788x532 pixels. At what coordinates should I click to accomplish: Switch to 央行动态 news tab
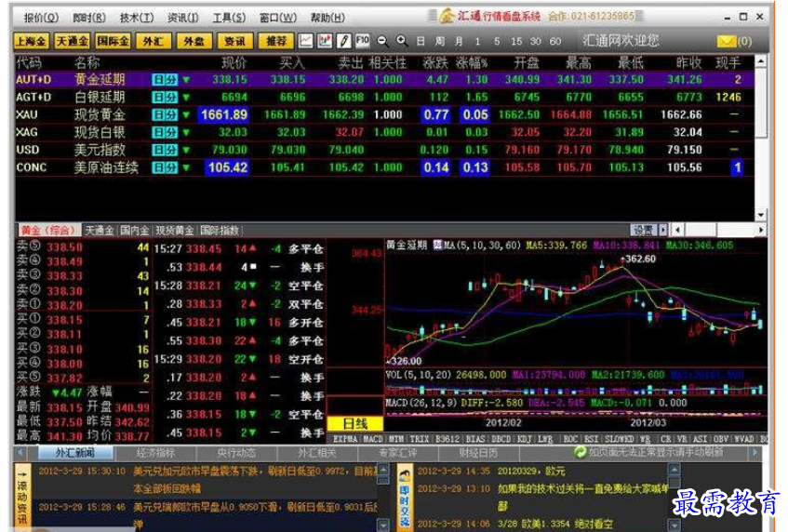pyautogui.click(x=236, y=453)
